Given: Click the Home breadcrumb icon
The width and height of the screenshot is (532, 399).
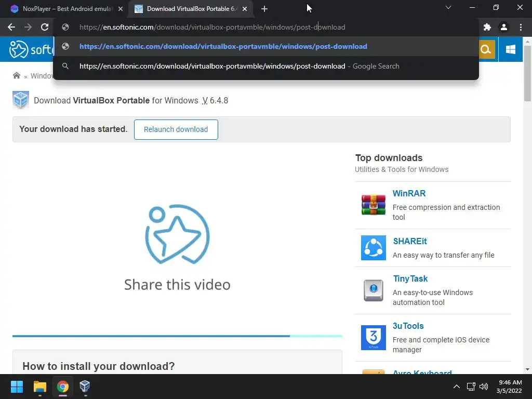Looking at the screenshot, I should (16, 75).
